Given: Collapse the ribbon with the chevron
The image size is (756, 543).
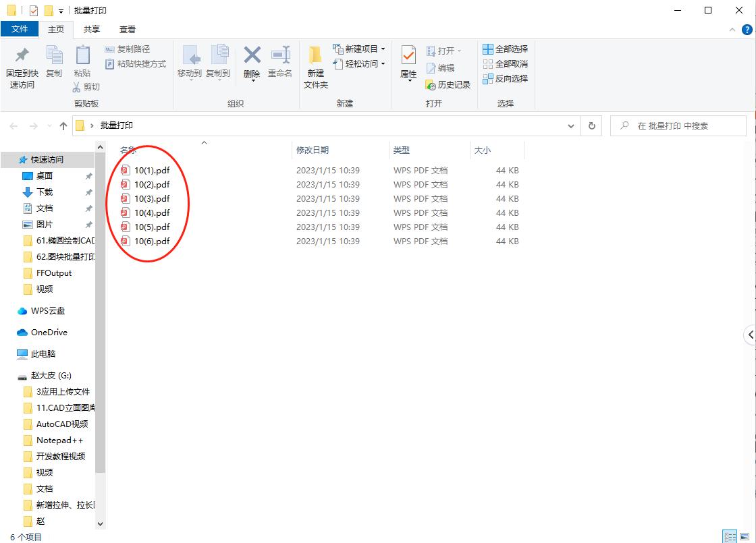Looking at the screenshot, I should click(732, 30).
